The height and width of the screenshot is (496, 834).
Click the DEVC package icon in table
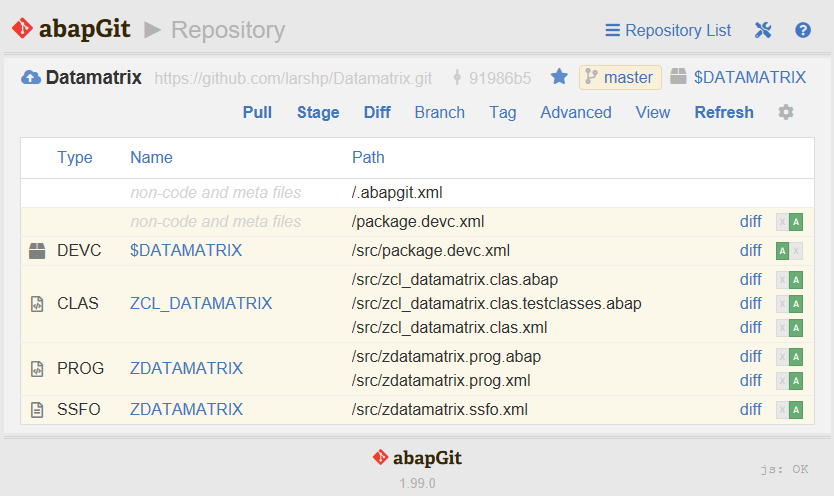pos(37,251)
